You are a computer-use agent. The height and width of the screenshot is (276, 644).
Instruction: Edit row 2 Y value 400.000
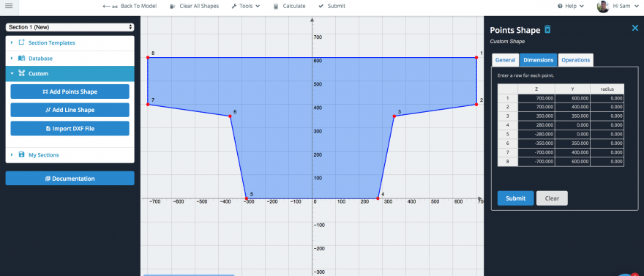click(x=572, y=107)
